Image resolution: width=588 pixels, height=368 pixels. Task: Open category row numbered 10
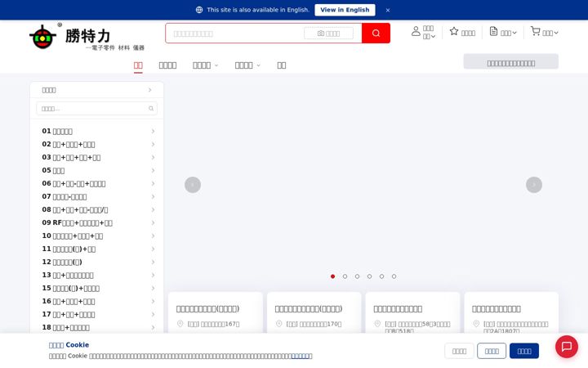click(x=98, y=236)
